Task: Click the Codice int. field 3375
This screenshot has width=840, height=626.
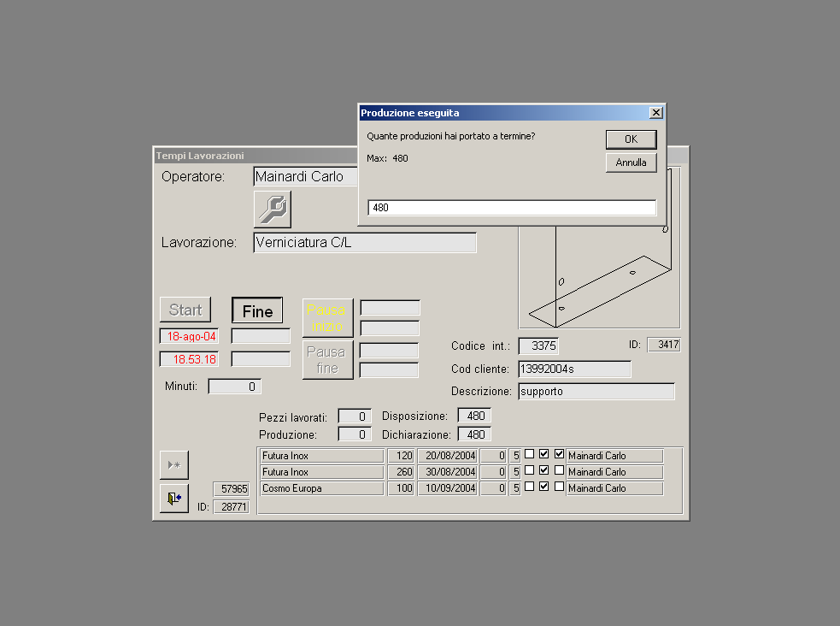Action: tap(538, 345)
